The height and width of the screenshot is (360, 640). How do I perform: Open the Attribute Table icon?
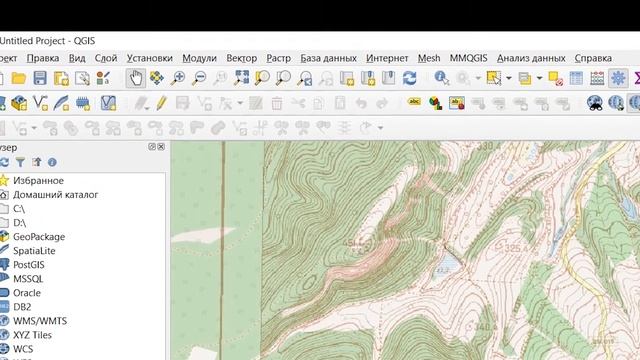pos(576,78)
